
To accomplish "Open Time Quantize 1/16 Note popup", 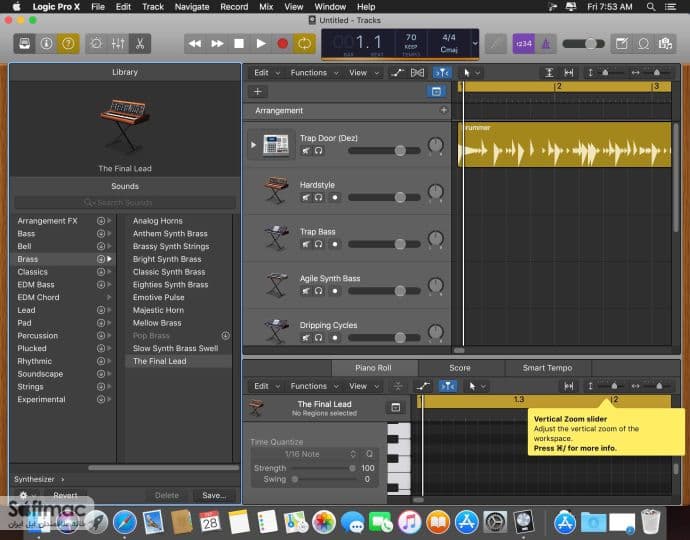I will (x=305, y=454).
